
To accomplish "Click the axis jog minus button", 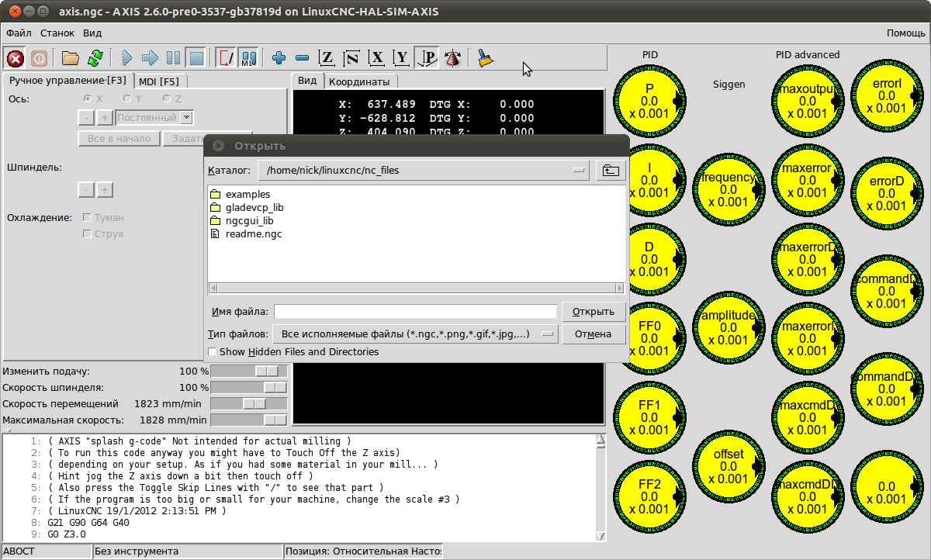I will coord(87,118).
